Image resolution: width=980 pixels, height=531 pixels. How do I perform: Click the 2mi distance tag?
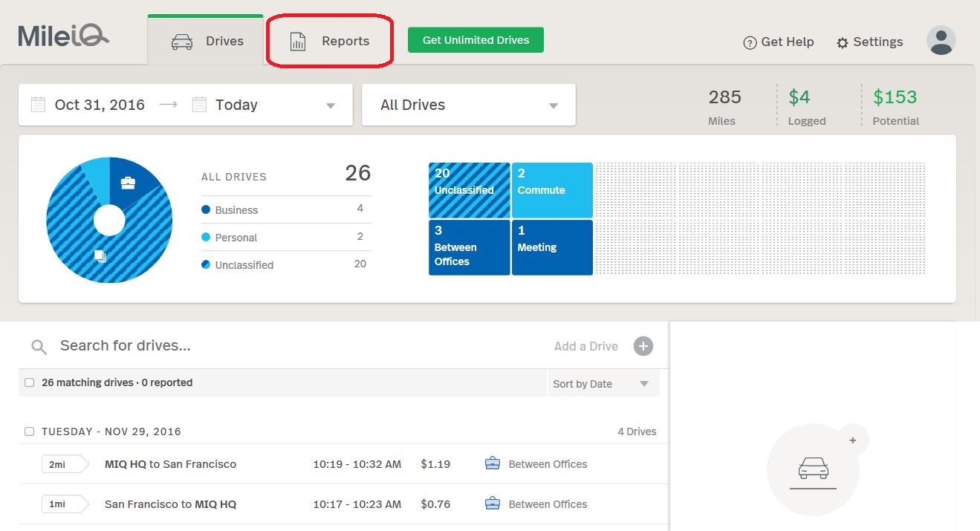[x=65, y=464]
